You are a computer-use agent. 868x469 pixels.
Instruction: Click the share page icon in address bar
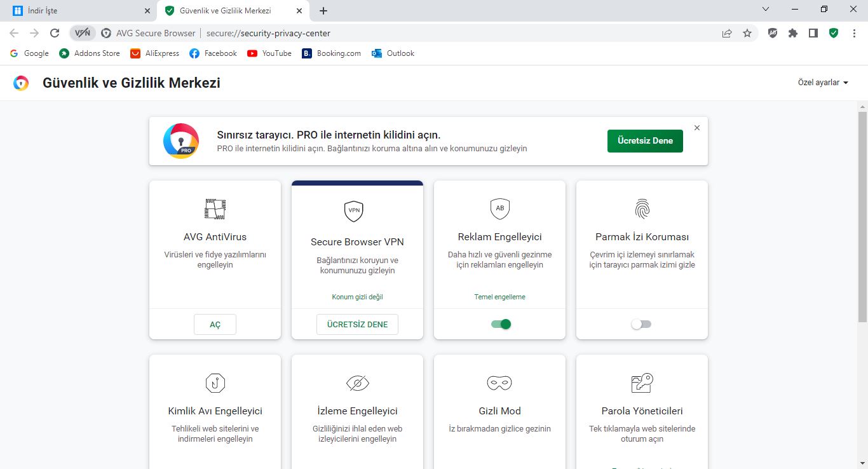coord(727,33)
